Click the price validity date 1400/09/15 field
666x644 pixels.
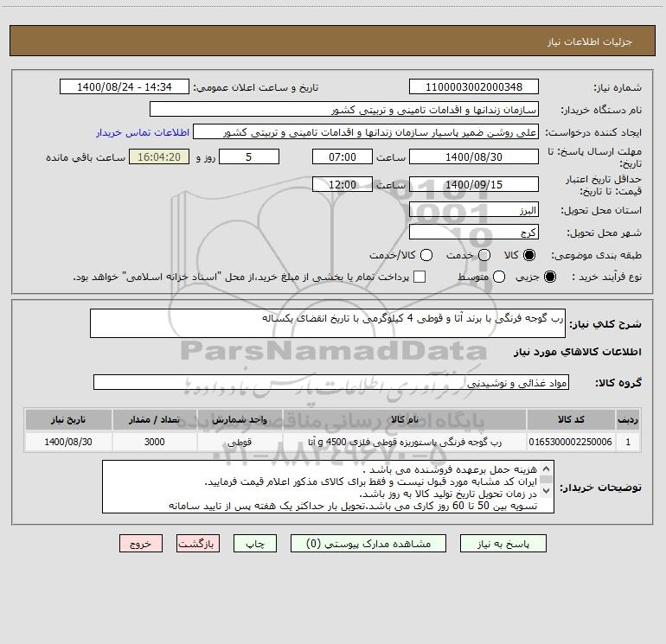(x=474, y=184)
